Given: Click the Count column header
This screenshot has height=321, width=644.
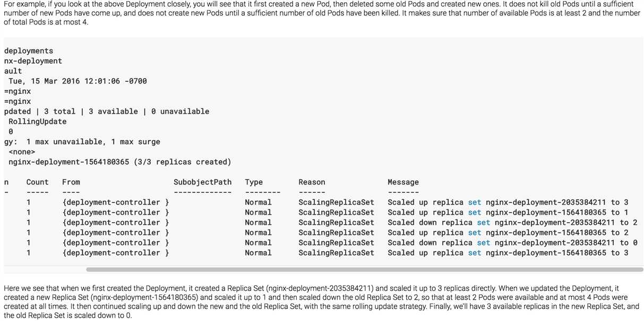Looking at the screenshot, I should point(37,182).
